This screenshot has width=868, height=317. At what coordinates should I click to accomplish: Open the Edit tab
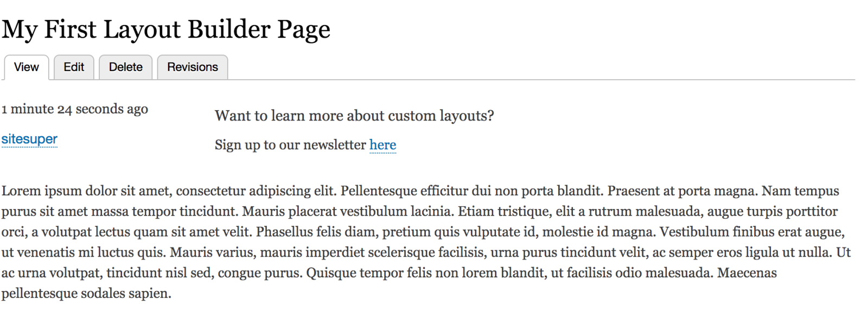pyautogui.click(x=74, y=67)
